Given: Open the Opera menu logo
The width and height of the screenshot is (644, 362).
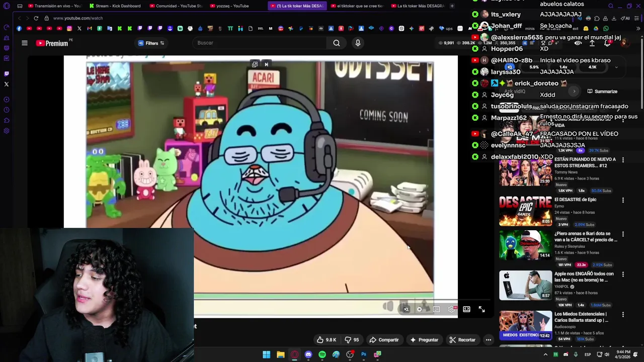Looking at the screenshot, I should pyautogui.click(x=7, y=6).
